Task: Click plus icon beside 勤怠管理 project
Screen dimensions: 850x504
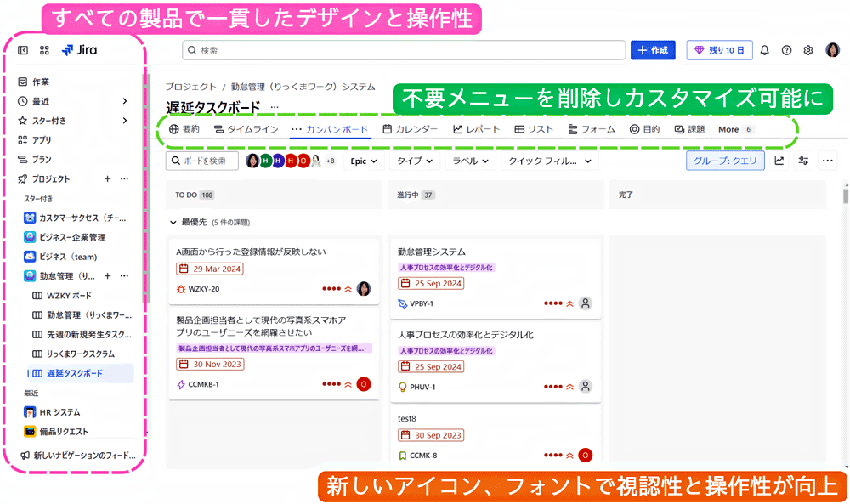Action: click(107, 276)
